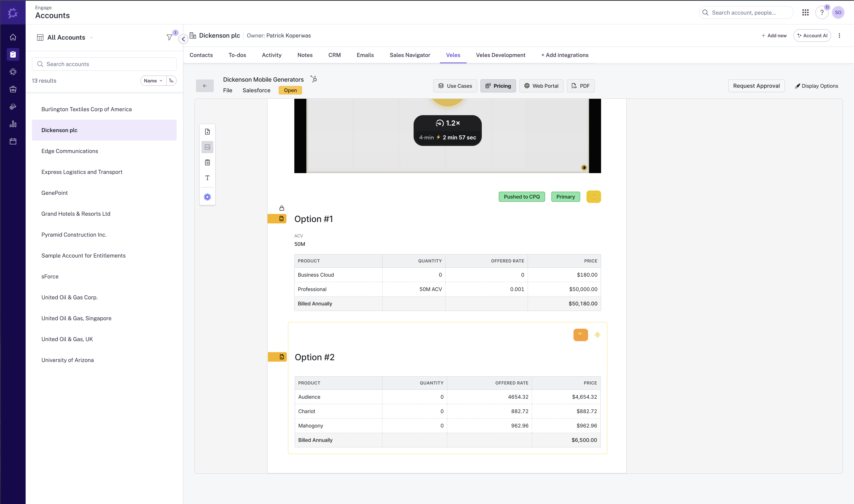Image resolution: width=854 pixels, height=504 pixels.
Task: Open the accounts filter funnel icon
Action: [x=169, y=37]
